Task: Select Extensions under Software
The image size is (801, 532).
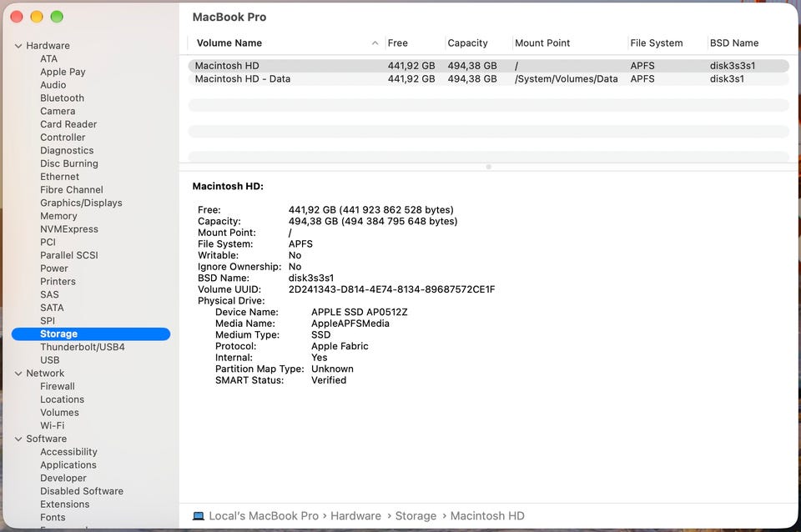Action: coord(65,504)
